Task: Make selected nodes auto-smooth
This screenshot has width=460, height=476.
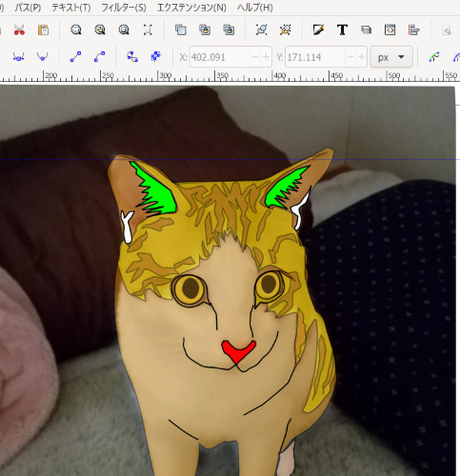Action: (x=43, y=57)
